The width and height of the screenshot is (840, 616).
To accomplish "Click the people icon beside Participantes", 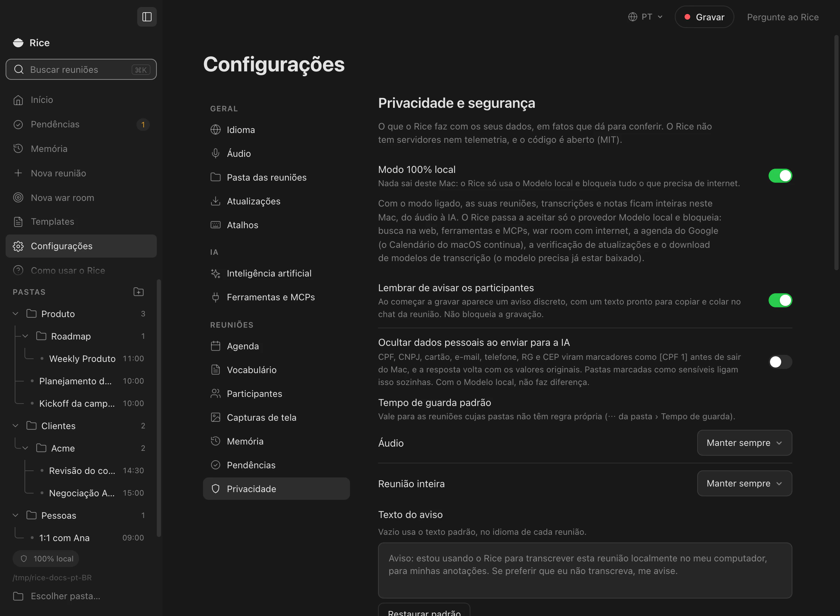I will (x=216, y=393).
